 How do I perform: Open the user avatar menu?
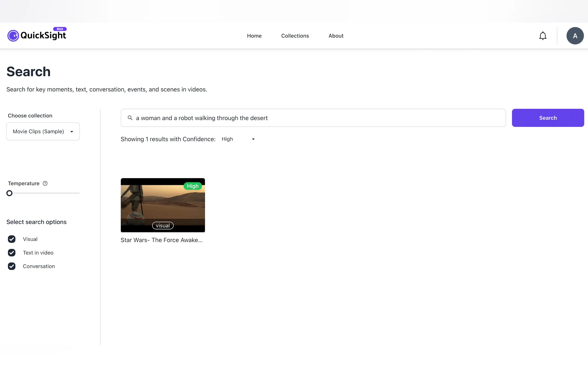click(x=575, y=36)
